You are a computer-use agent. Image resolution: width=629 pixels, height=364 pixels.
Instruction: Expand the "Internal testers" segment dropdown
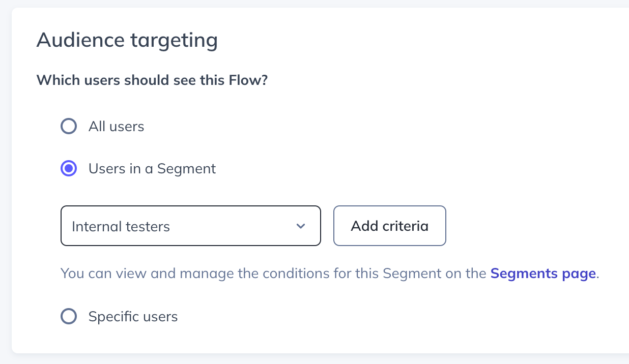pyautogui.click(x=190, y=226)
